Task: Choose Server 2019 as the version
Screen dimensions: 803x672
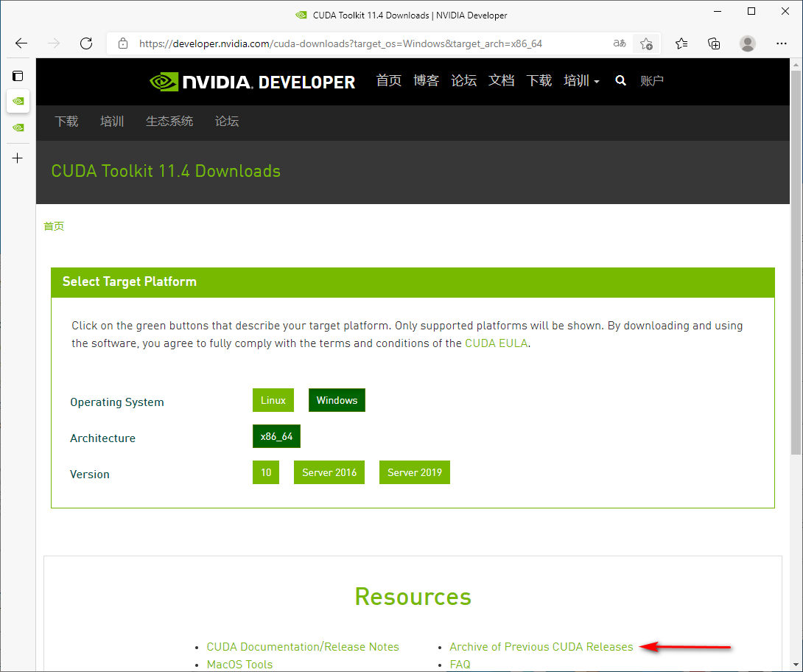Action: pos(414,472)
